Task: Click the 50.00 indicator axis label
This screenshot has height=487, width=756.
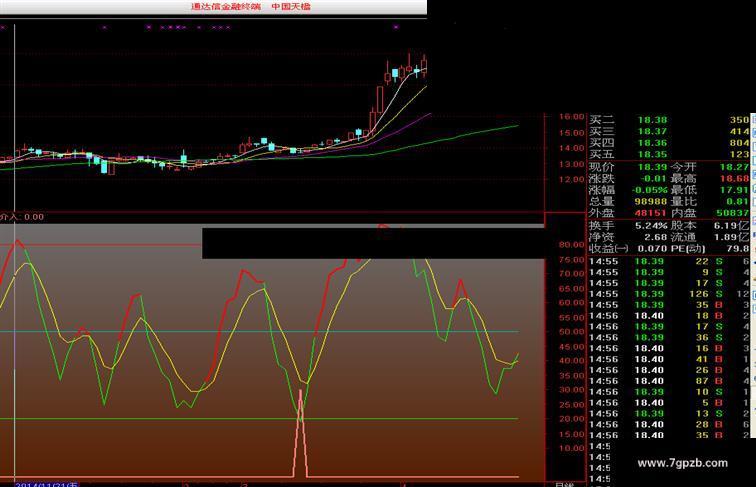Action: tap(571, 332)
